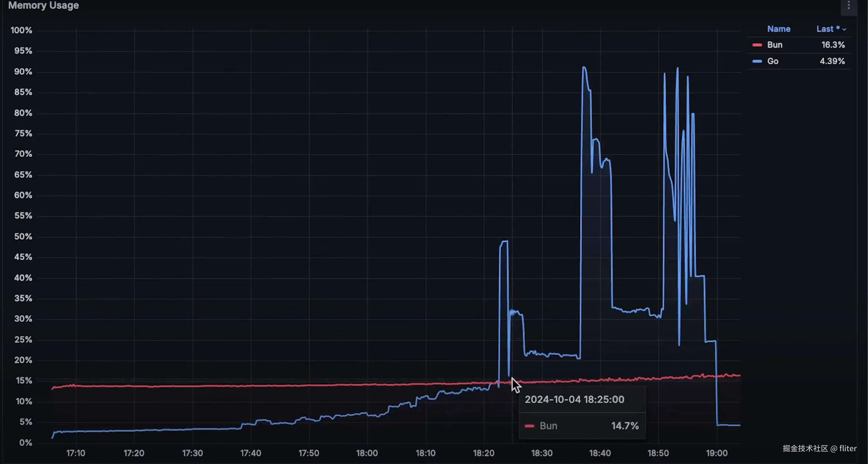Open the panel three-dot menu

(849, 6)
